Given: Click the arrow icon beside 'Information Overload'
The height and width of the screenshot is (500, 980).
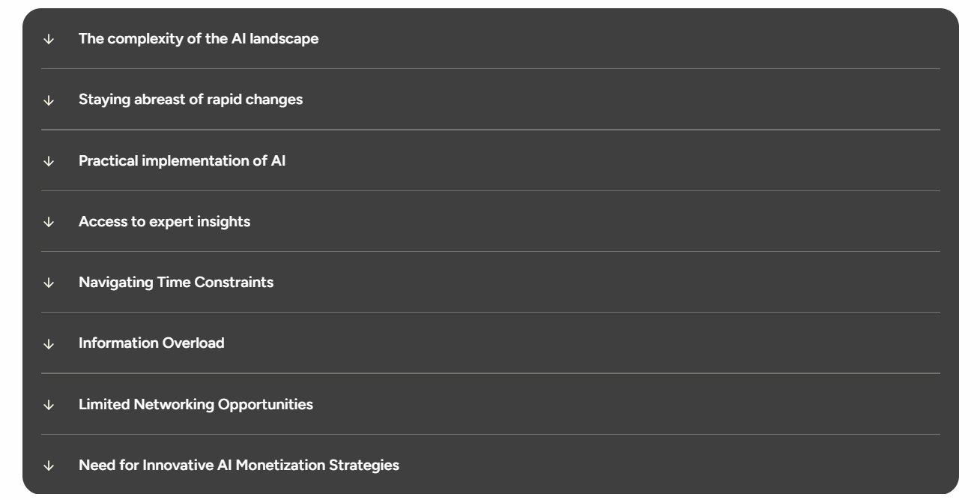Looking at the screenshot, I should tap(49, 344).
